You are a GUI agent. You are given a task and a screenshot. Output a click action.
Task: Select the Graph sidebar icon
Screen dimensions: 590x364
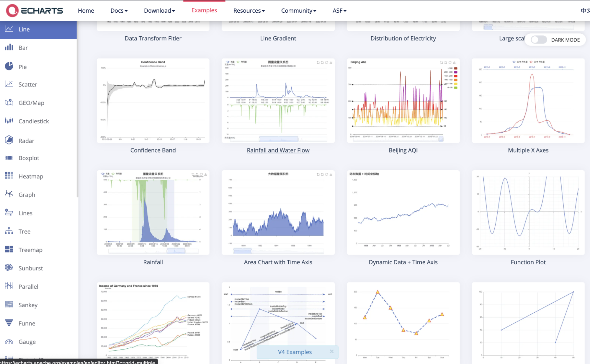pos(9,194)
